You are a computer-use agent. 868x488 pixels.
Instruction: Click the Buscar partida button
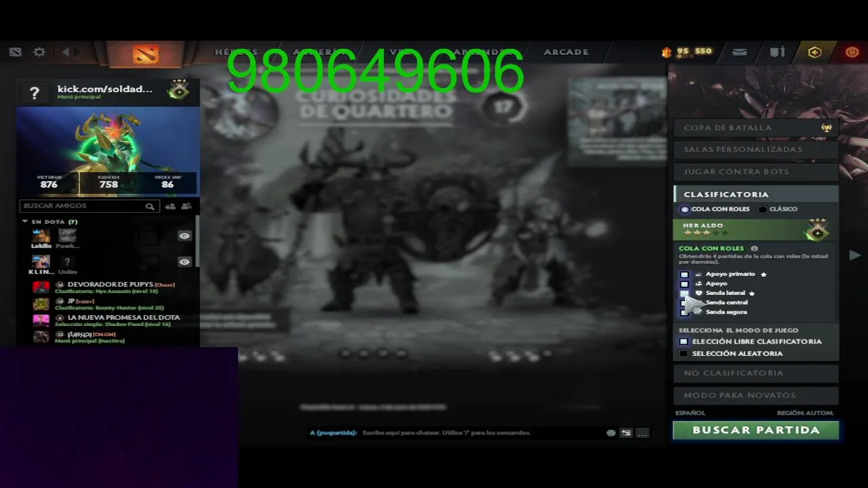point(755,430)
